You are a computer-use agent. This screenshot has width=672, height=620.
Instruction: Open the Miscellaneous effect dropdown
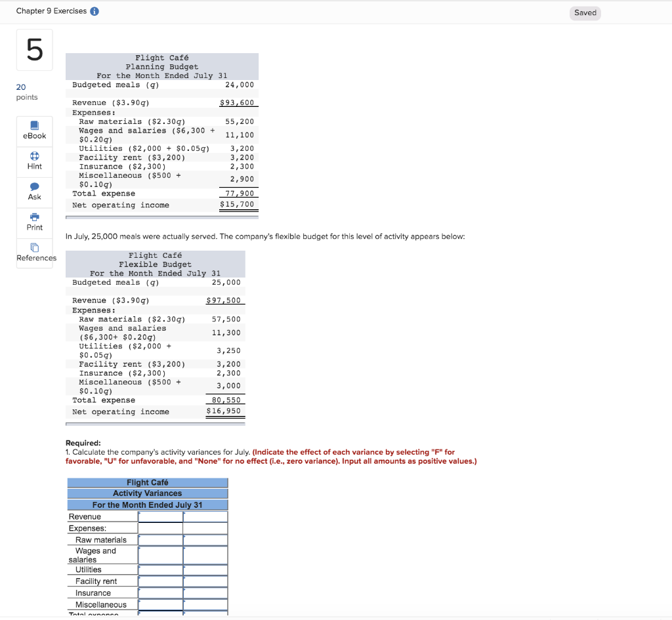pos(205,604)
